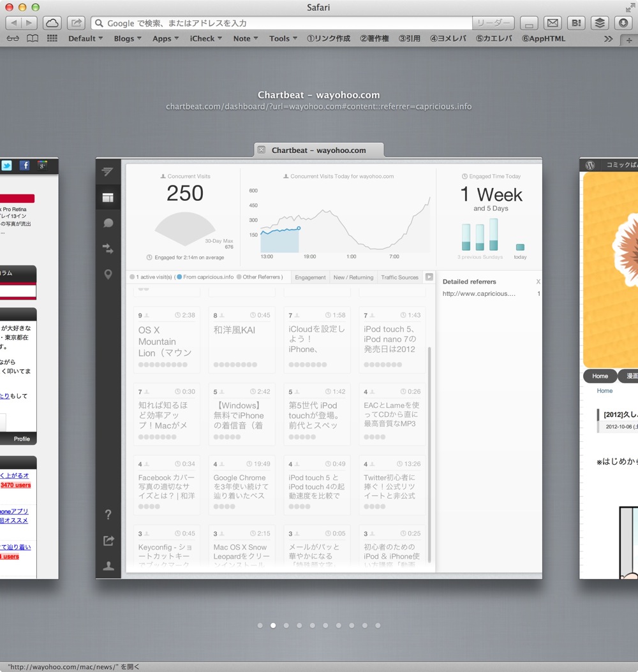638x672 pixels.
Task: Select the Chartbeat – wayohoo.com tab title
Action: 318,150
